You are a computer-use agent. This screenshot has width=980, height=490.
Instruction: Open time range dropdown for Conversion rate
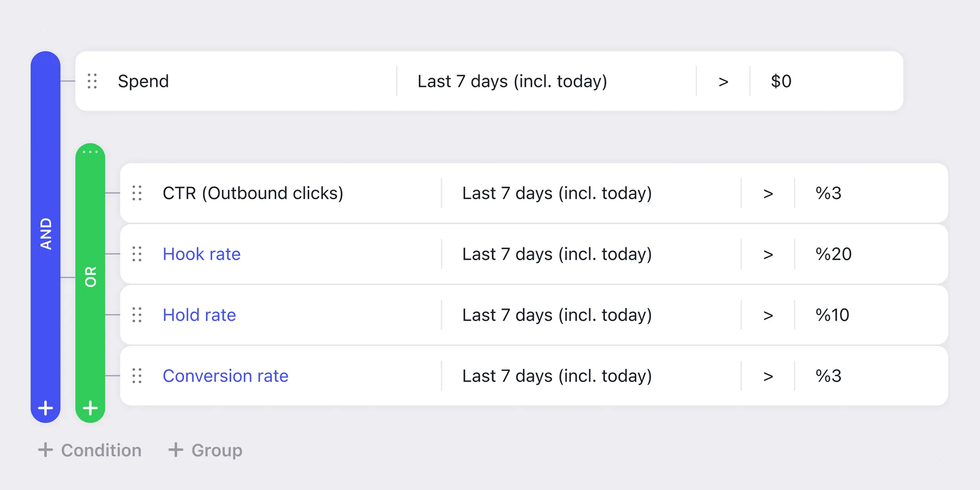(557, 376)
